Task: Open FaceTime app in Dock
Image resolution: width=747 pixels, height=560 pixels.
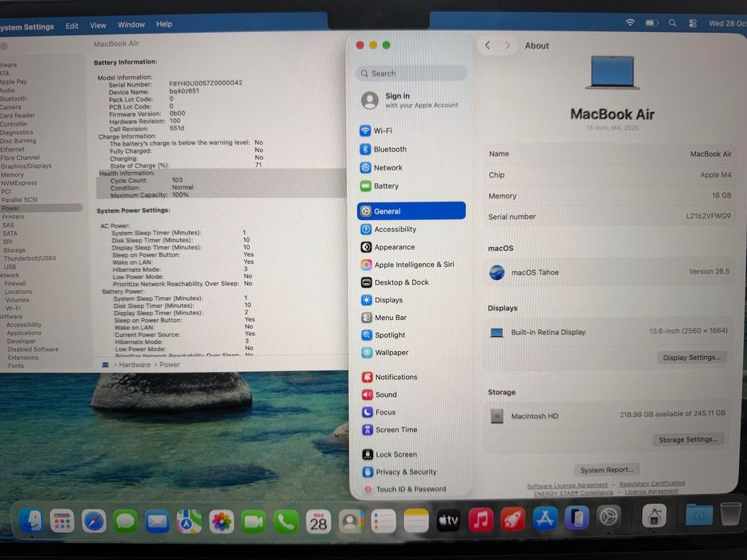Action: coord(254,522)
